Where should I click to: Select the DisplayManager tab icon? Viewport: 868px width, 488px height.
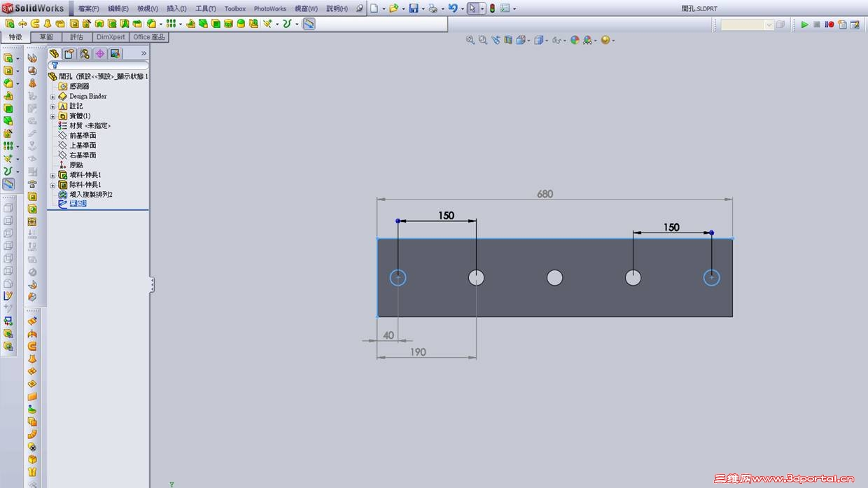[115, 53]
